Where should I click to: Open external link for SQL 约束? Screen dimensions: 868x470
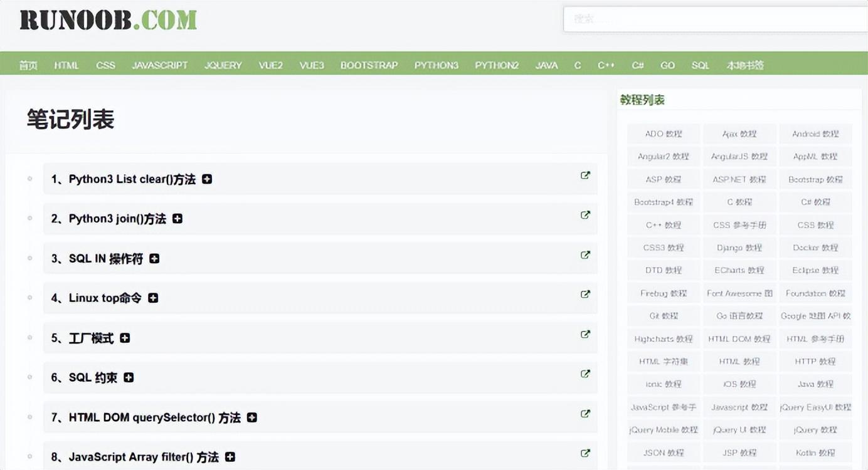click(x=585, y=374)
